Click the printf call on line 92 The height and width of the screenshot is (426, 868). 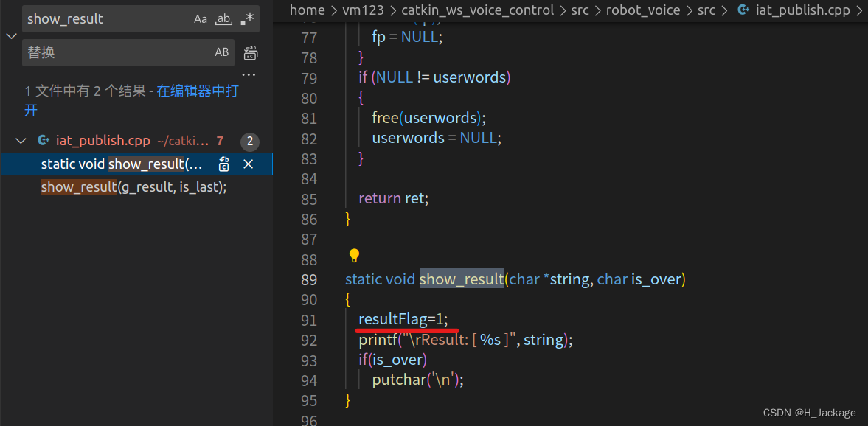click(465, 341)
